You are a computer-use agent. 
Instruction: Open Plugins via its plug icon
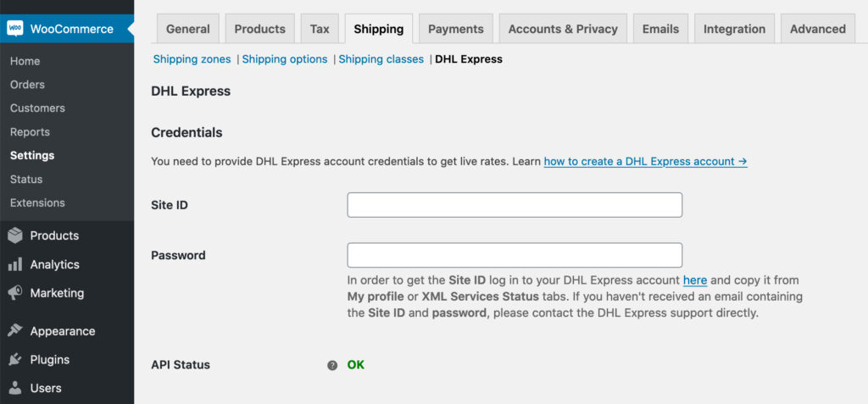tap(15, 360)
